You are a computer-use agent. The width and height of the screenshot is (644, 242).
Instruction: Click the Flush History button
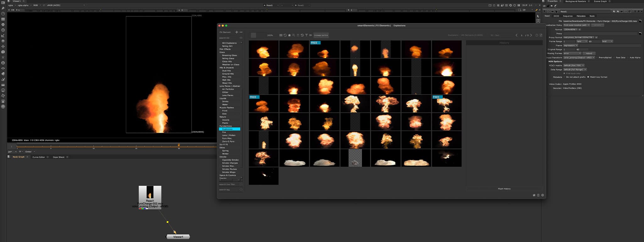click(x=504, y=189)
